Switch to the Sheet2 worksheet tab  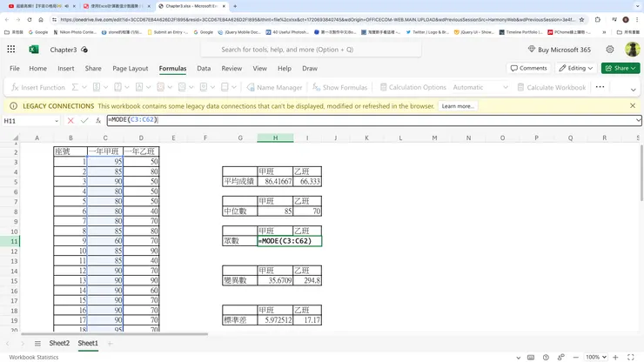[59, 343]
